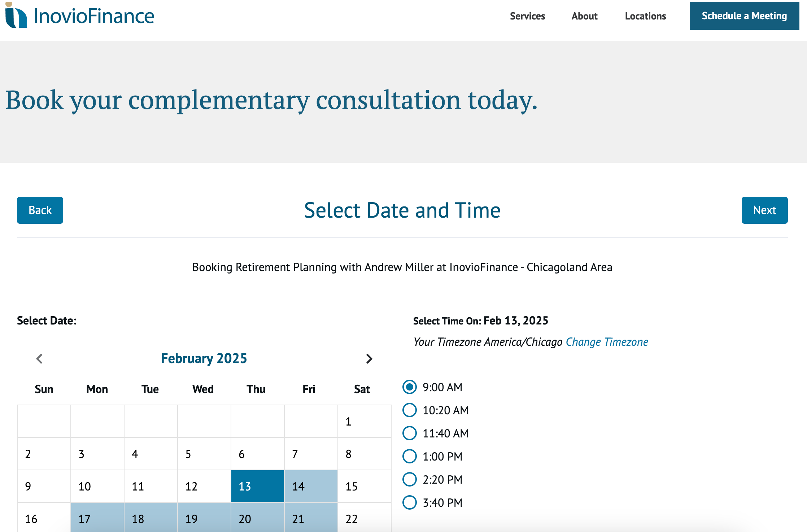
Task: Open Change Timezone link
Action: click(607, 342)
